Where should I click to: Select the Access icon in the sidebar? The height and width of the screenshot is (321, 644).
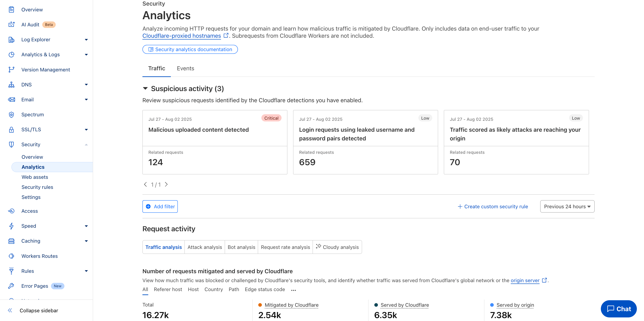[x=11, y=211]
